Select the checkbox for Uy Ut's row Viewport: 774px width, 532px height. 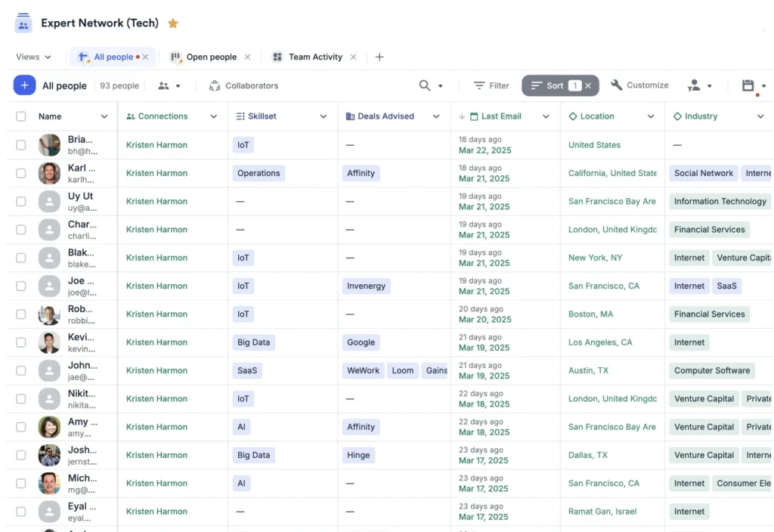(x=21, y=202)
